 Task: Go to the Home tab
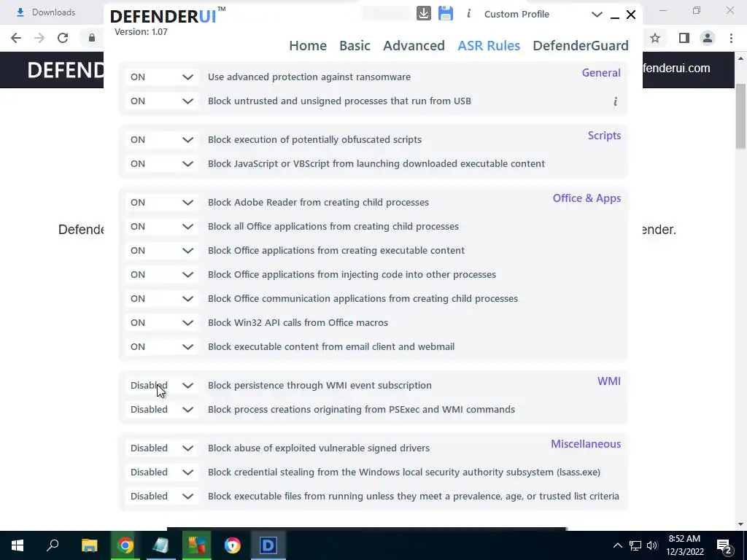point(308,46)
